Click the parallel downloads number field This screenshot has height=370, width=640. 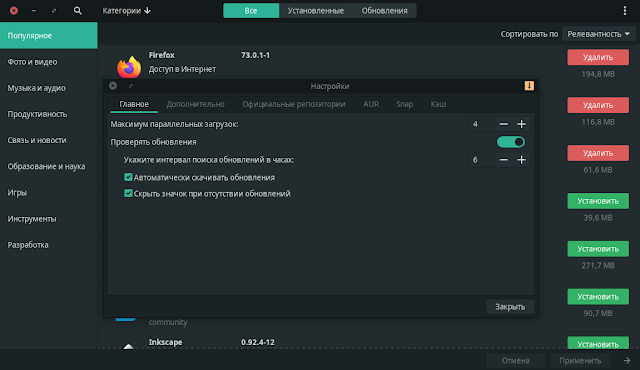click(481, 124)
